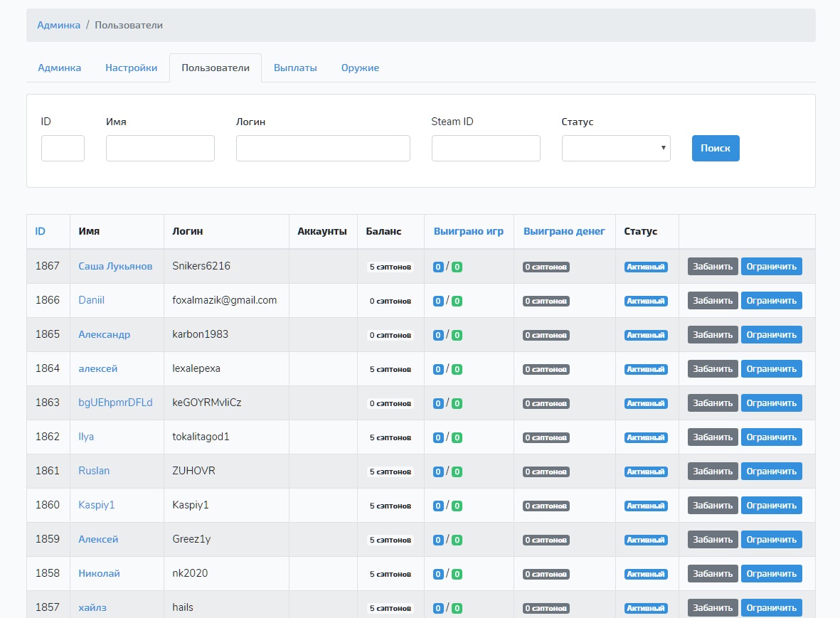The image size is (840, 618).
Task: Click Активный status badge for user 1867
Action: tap(646, 267)
